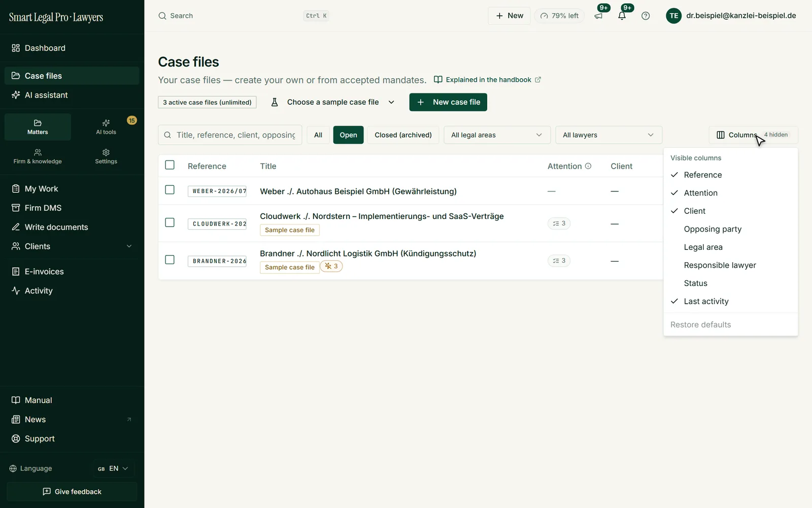Click the TE user avatar
Image resolution: width=812 pixels, height=508 pixels.
(673, 16)
